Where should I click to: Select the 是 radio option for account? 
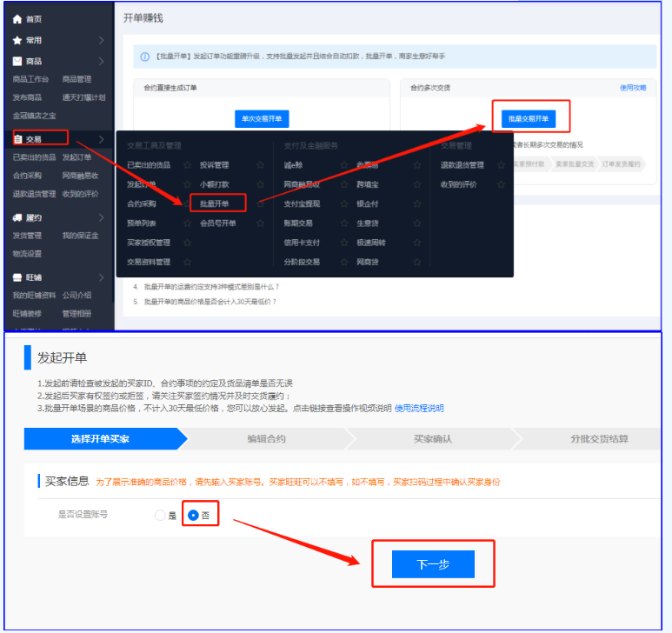(159, 515)
